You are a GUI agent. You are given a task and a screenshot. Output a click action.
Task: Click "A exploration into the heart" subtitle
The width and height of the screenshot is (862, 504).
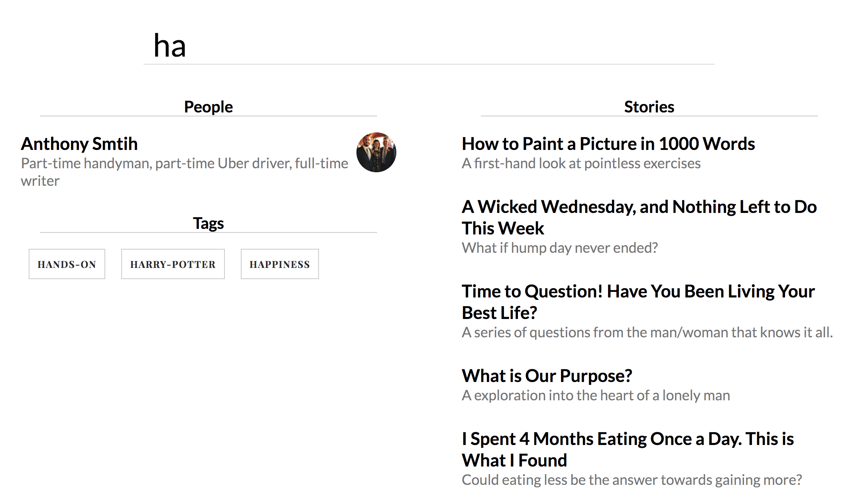point(596,396)
